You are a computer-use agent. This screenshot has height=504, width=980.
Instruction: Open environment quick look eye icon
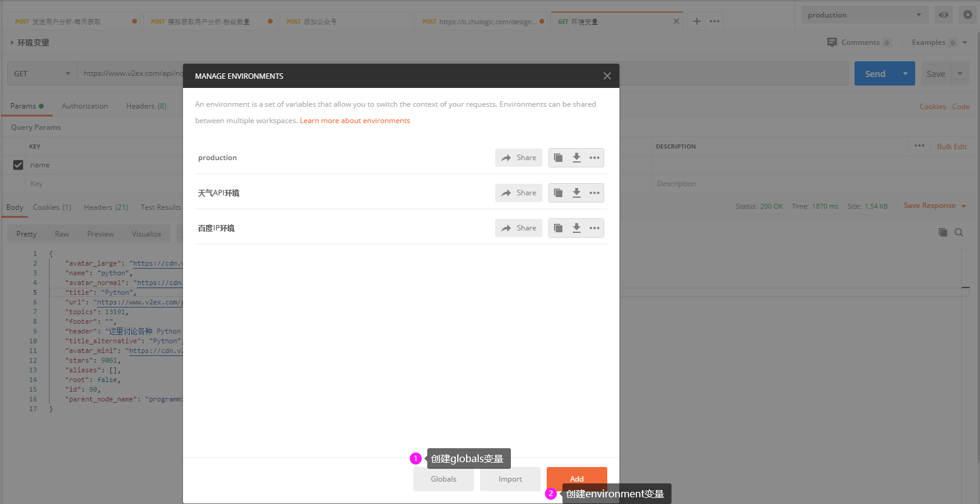(944, 15)
